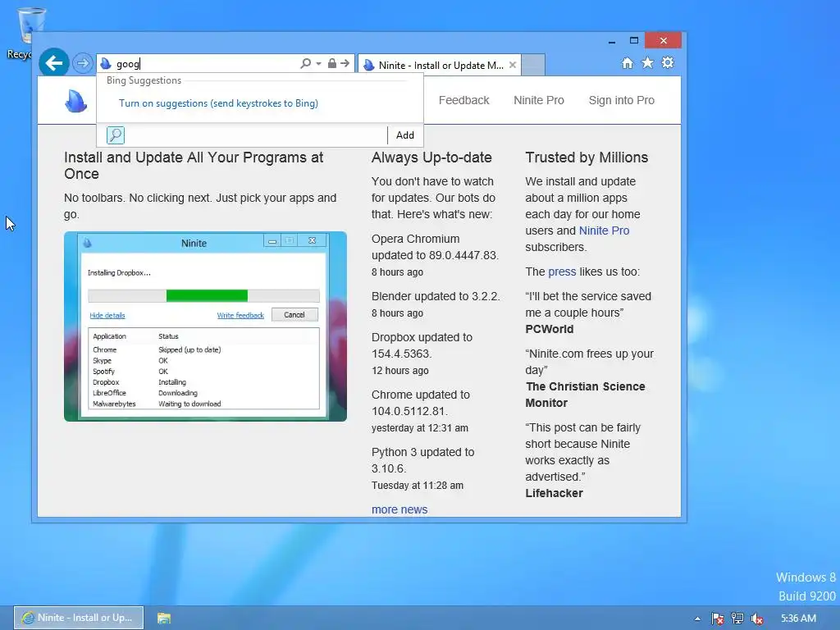Select the Ninite - Install or Update tab
This screenshot has width=840, height=630.
(439, 65)
